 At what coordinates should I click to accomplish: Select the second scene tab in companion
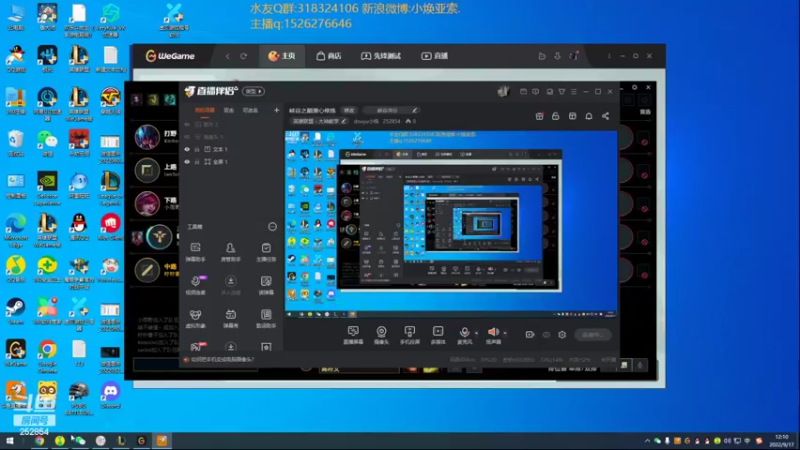coord(229,110)
